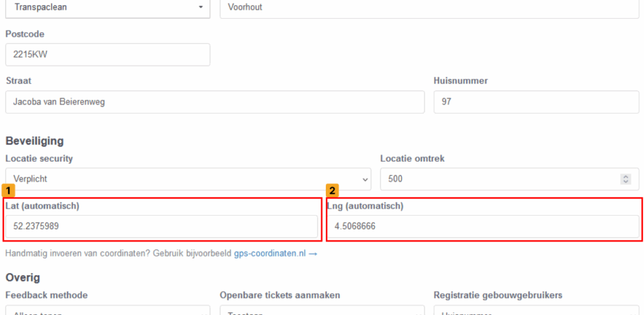Select the Straat field Jacoba van Beierenweg
This screenshot has width=644, height=315.
click(x=214, y=102)
